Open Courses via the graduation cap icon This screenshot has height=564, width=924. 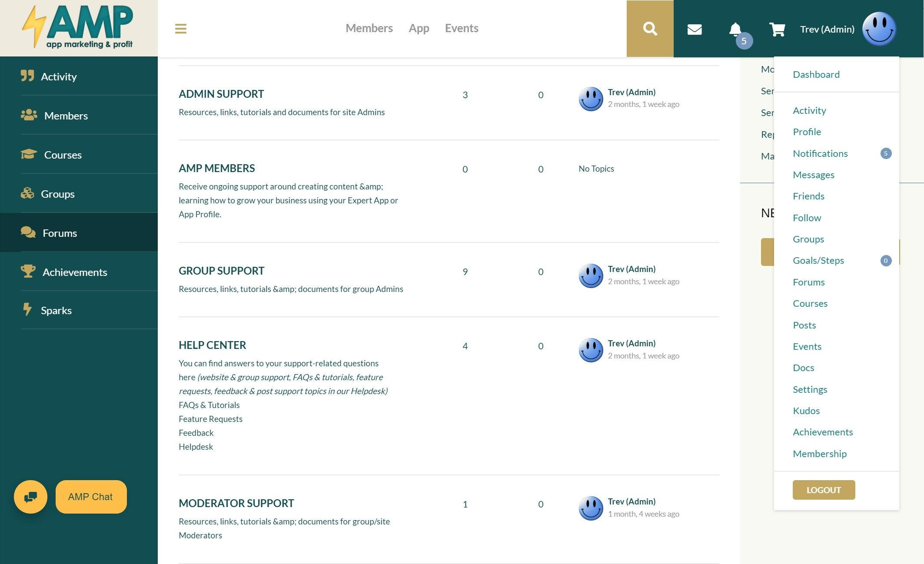coord(28,154)
